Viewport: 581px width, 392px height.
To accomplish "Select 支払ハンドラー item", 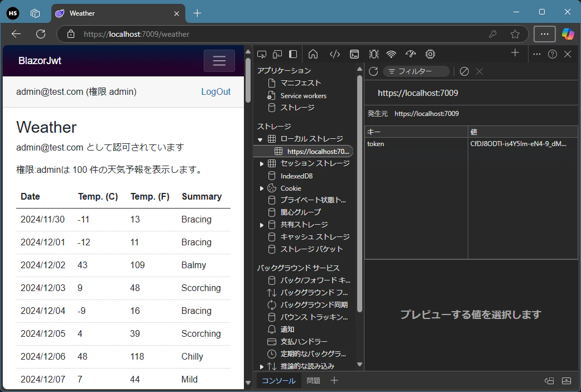I will click(x=304, y=342).
